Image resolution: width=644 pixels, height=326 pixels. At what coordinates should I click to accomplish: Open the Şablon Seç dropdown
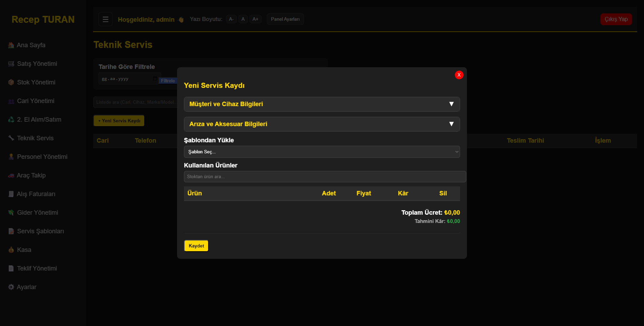pyautogui.click(x=322, y=152)
